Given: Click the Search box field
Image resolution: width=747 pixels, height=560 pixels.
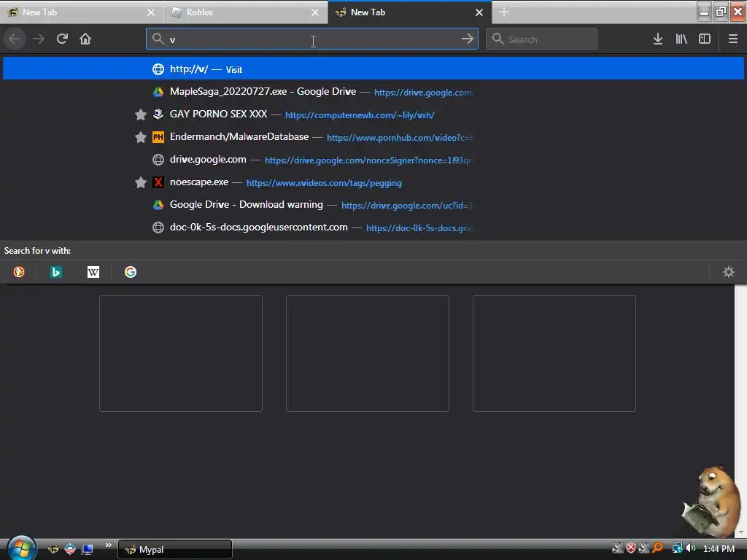Looking at the screenshot, I should 541,39.
